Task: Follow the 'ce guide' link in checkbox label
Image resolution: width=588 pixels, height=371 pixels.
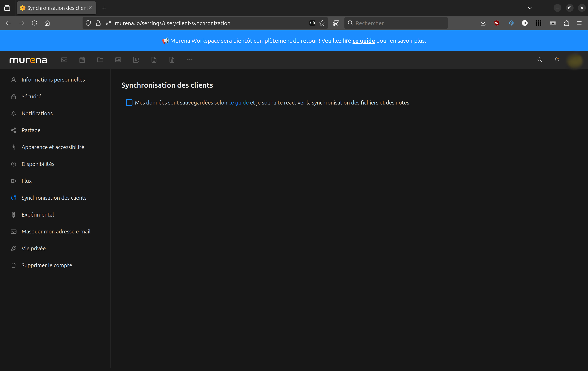Action: coord(239,103)
